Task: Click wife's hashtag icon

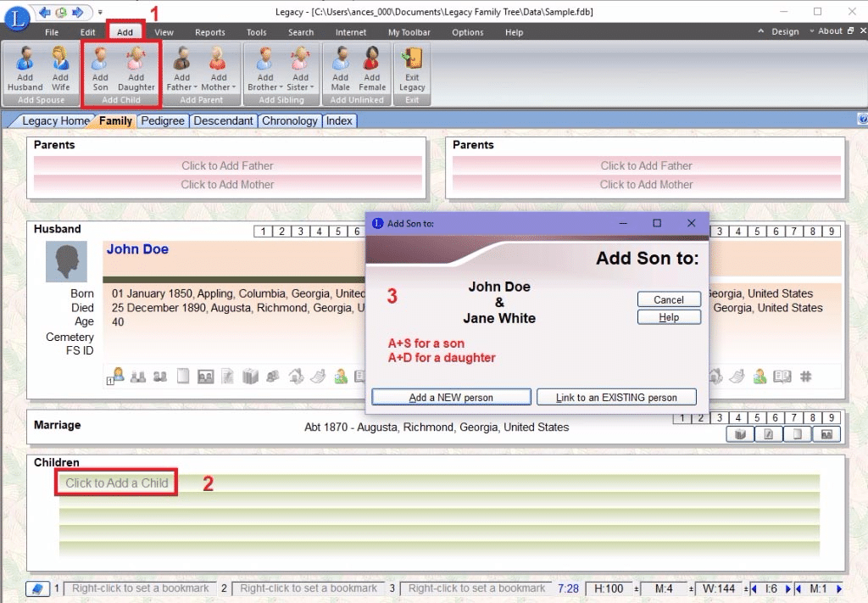Action: coord(805,377)
